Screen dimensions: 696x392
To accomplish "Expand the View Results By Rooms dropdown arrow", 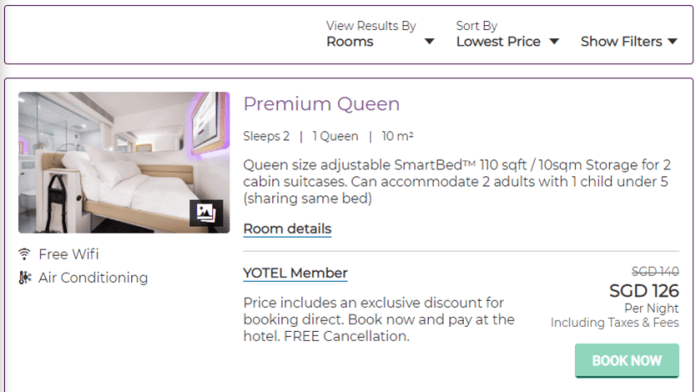I will point(429,42).
